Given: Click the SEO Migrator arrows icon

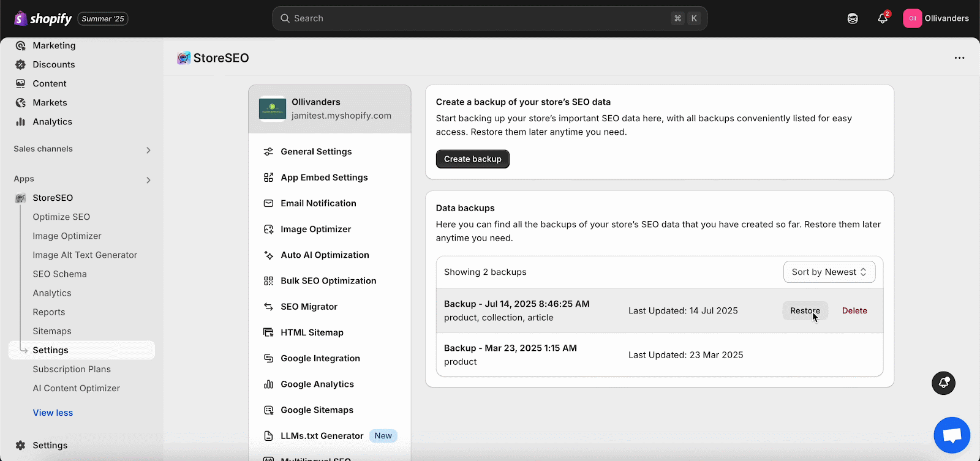Looking at the screenshot, I should pyautogui.click(x=268, y=306).
